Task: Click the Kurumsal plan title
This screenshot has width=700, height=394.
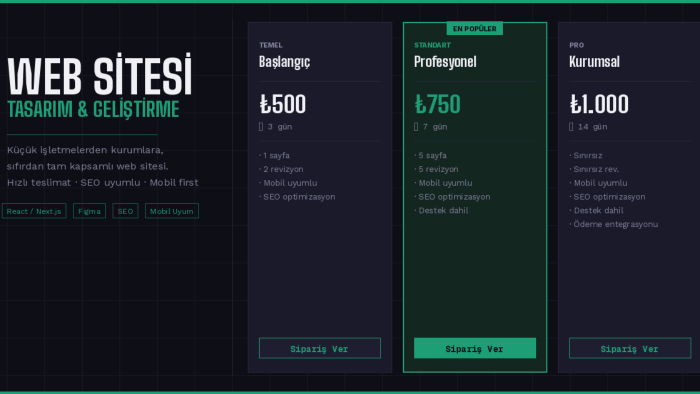Action: pyautogui.click(x=594, y=62)
